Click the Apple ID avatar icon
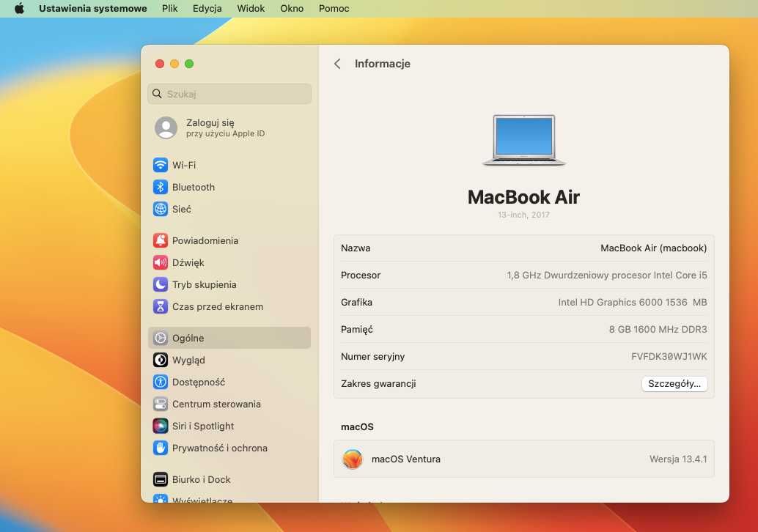This screenshot has height=532, width=758. [x=166, y=128]
